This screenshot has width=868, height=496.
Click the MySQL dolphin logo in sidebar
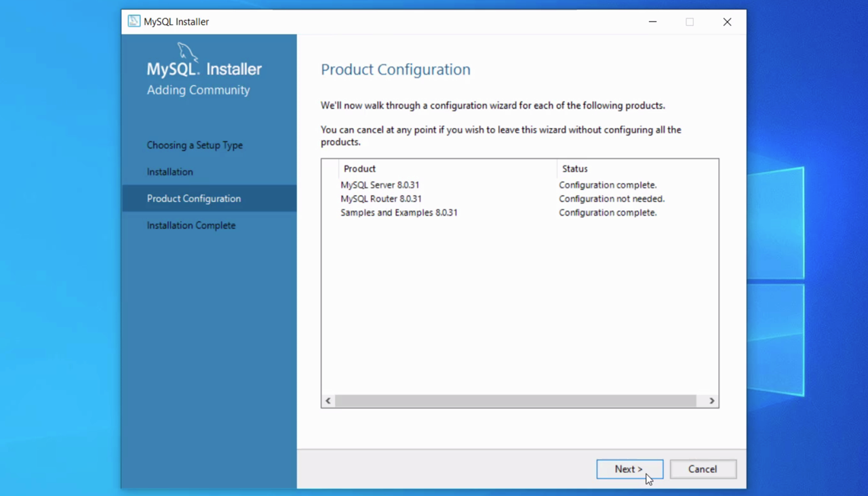[187, 53]
